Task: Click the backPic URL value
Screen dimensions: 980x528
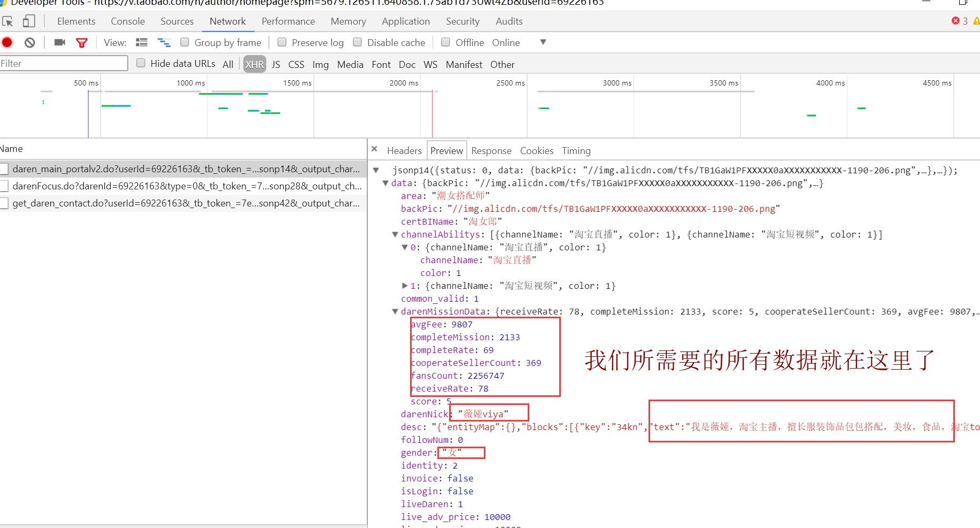Action: tap(613, 209)
